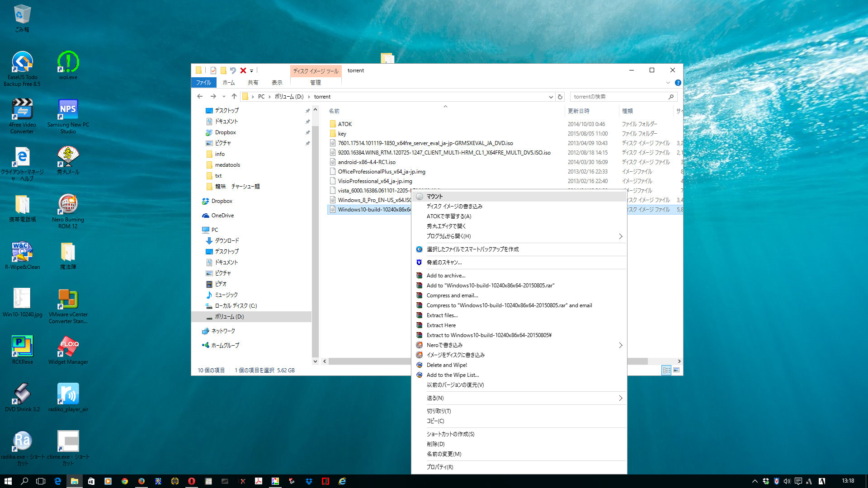Open the ATOK folder row
The width and height of the screenshot is (868, 488).
tap(345, 124)
